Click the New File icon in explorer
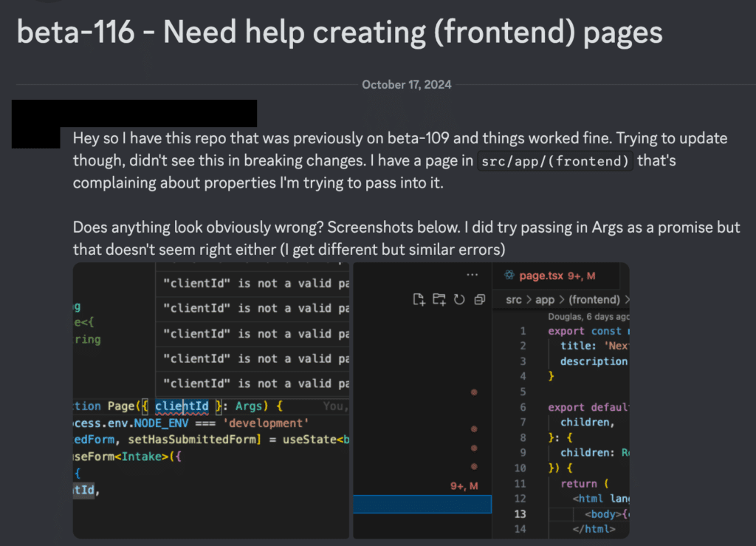 (x=419, y=299)
